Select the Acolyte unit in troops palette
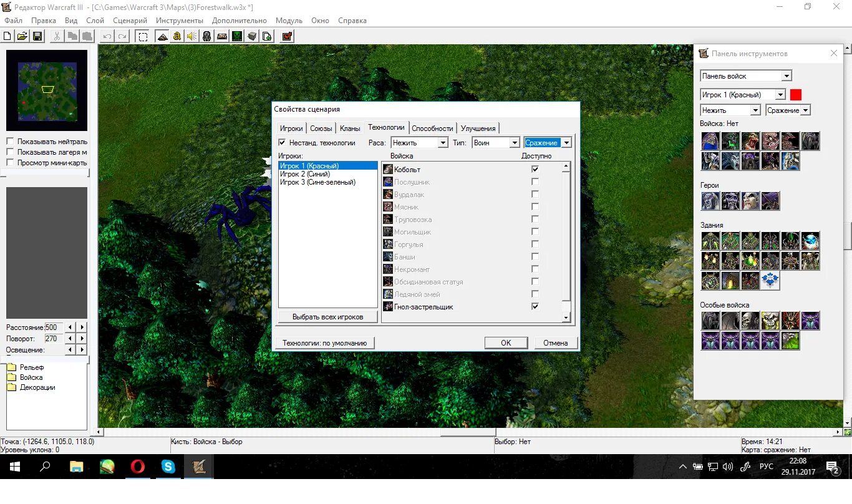852x504 pixels. pyautogui.click(x=710, y=141)
